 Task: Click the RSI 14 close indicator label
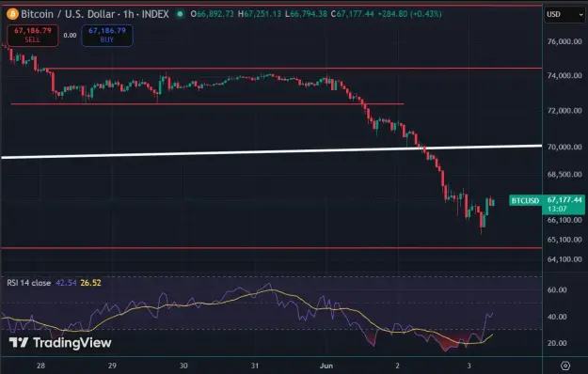tap(29, 283)
